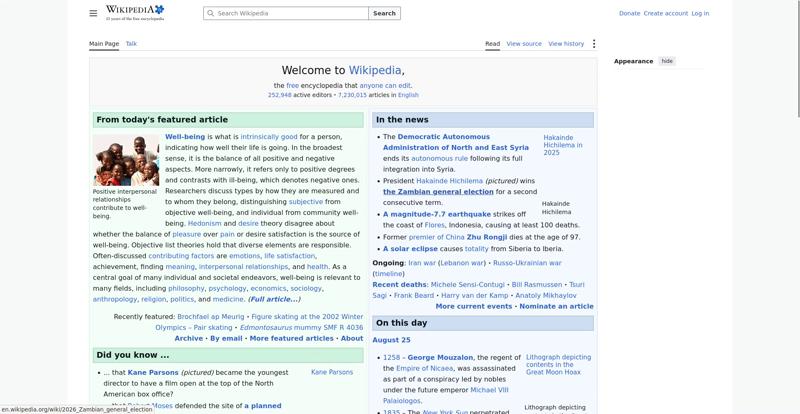
Task: Focus the Search Wikipedia input field
Action: [x=286, y=13]
